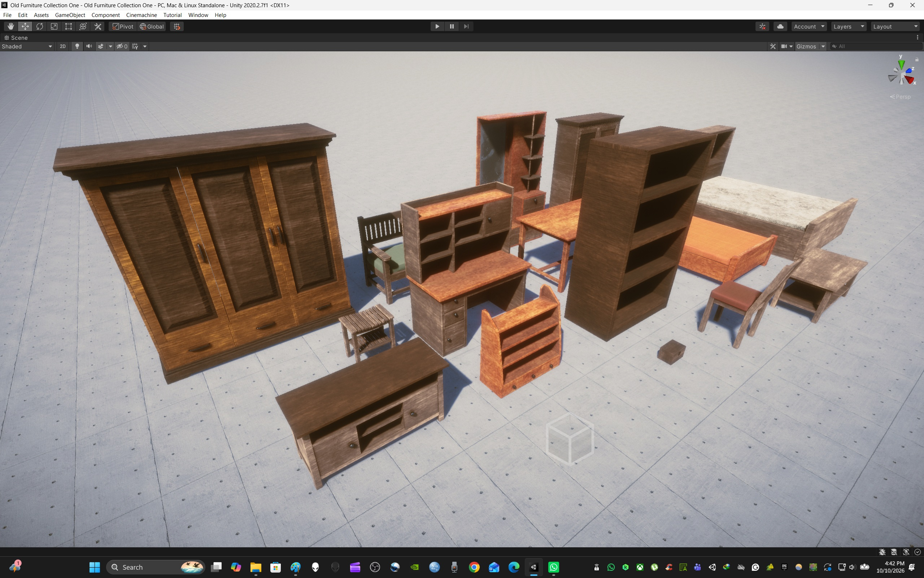The height and width of the screenshot is (578, 924).
Task: Toggle scene lighting bulb
Action: [77, 46]
